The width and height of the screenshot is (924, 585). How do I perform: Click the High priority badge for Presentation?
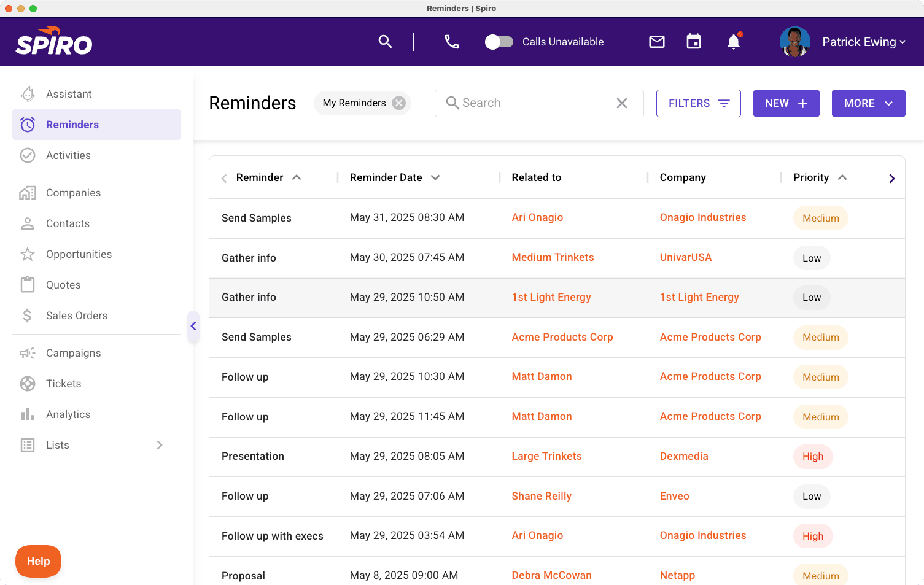[x=813, y=457]
